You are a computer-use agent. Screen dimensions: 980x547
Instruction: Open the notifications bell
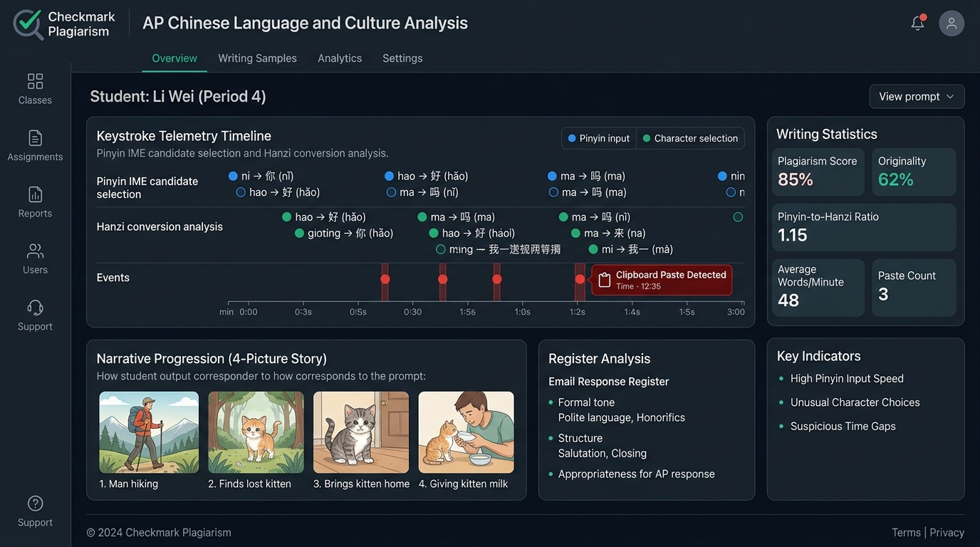[918, 23]
